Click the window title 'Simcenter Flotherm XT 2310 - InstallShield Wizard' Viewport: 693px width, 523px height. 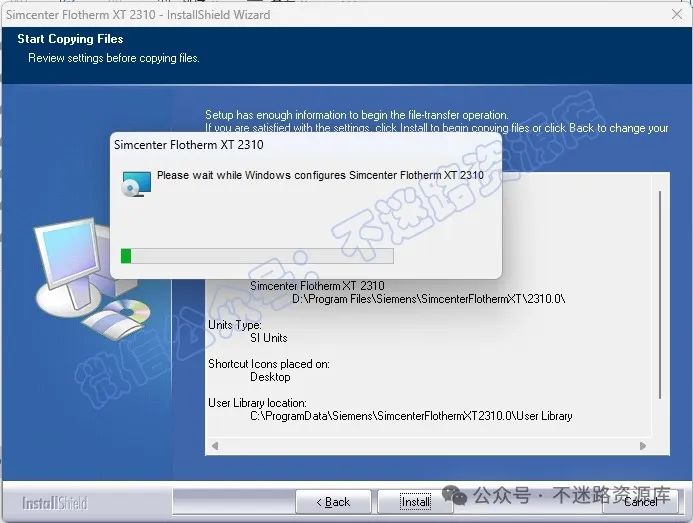[138, 15]
